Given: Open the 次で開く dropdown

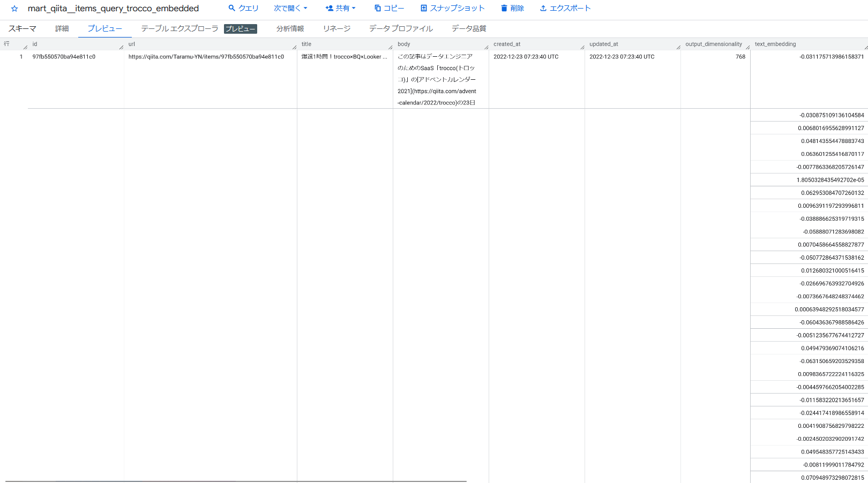Looking at the screenshot, I should pyautogui.click(x=290, y=8).
